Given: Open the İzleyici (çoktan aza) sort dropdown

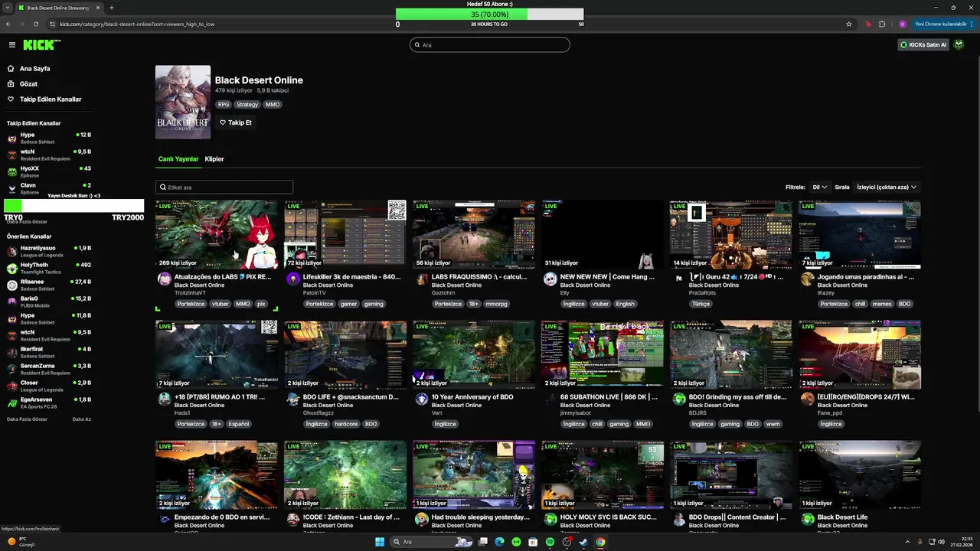Looking at the screenshot, I should 886,187.
